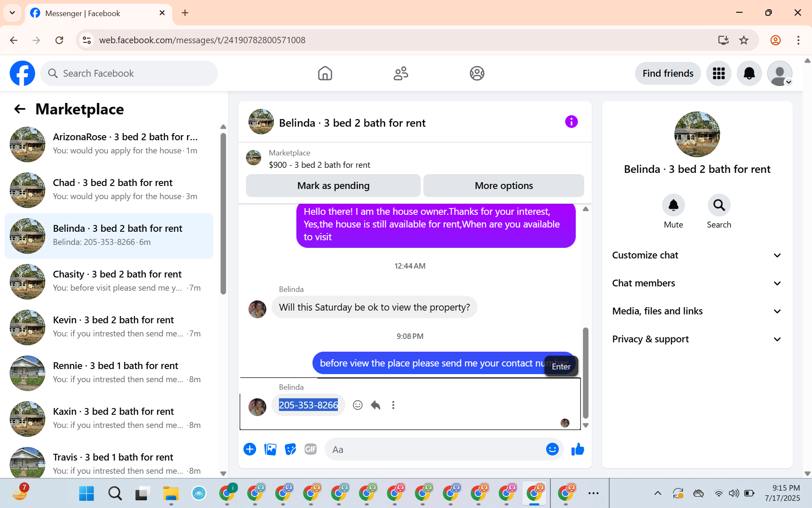The image size is (812, 508).
Task: Expand Privacy & support section
Action: [697, 339]
